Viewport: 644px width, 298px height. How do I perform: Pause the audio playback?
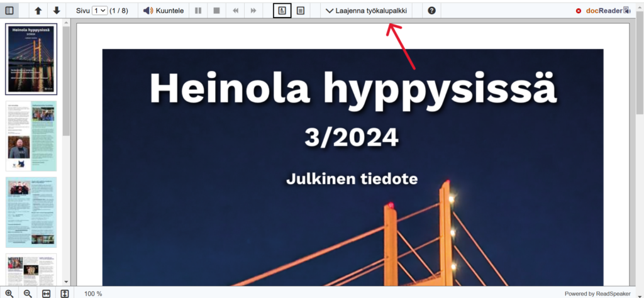198,11
